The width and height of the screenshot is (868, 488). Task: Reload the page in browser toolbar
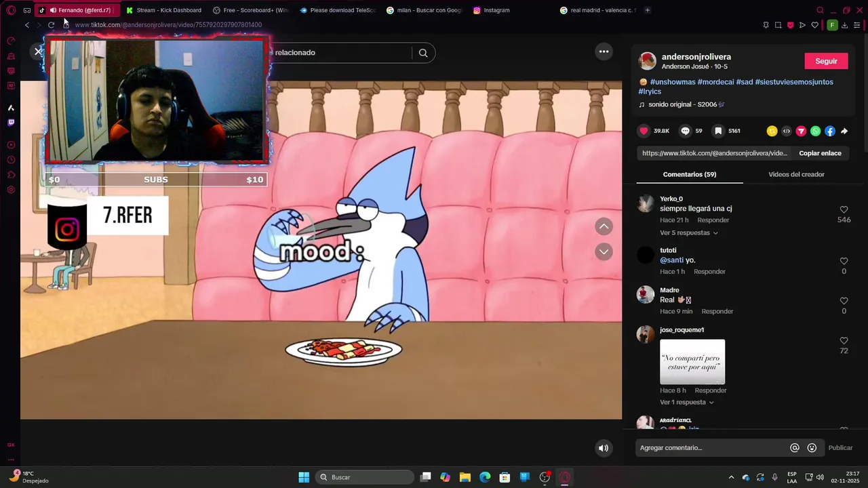click(x=51, y=25)
